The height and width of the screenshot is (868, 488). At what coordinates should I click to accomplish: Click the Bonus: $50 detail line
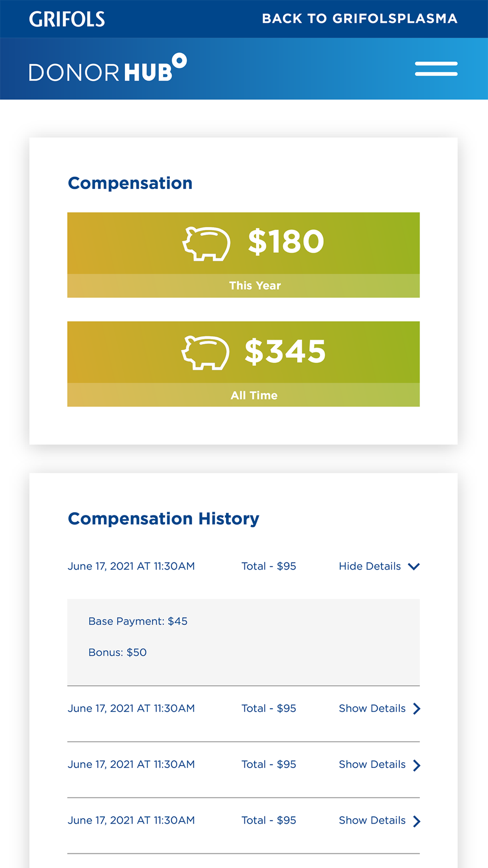click(117, 653)
